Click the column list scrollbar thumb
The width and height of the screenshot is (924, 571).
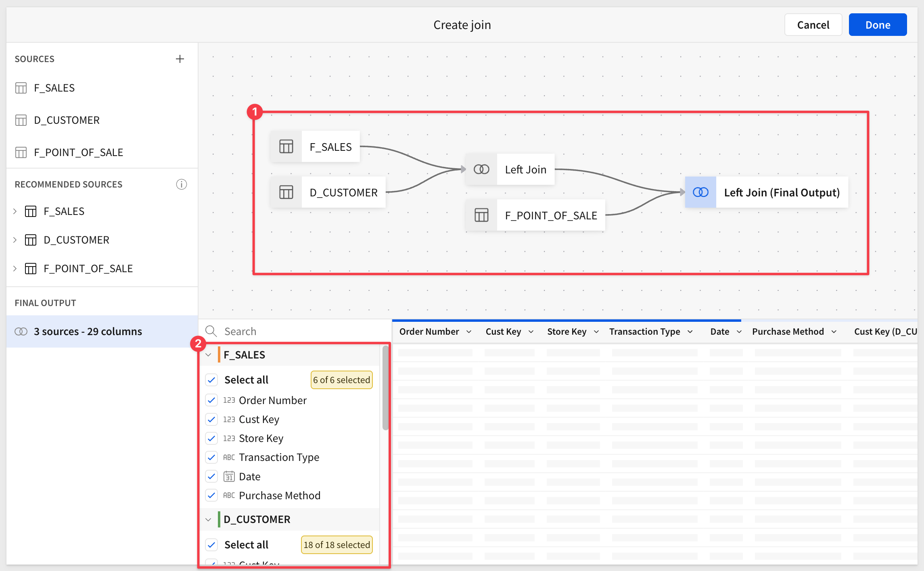(x=385, y=387)
